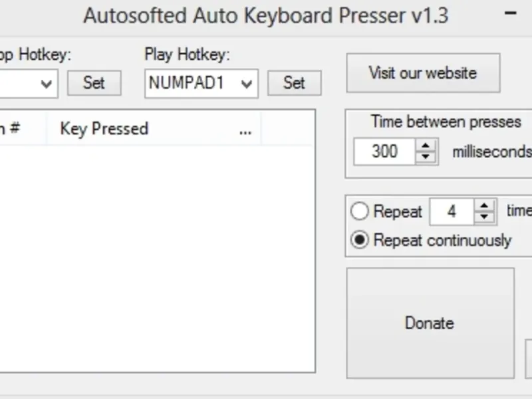This screenshot has width=532, height=399.
Task: Decrease the repeat count with down arrow
Action: (485, 217)
